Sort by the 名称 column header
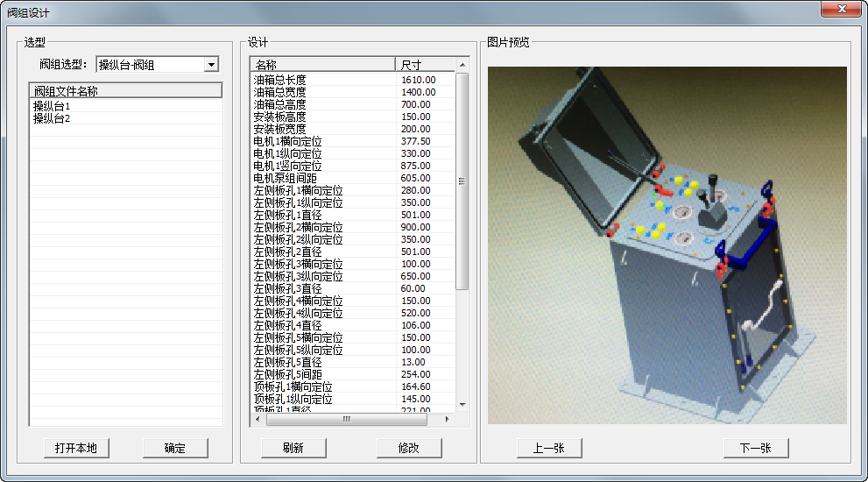 322,64
